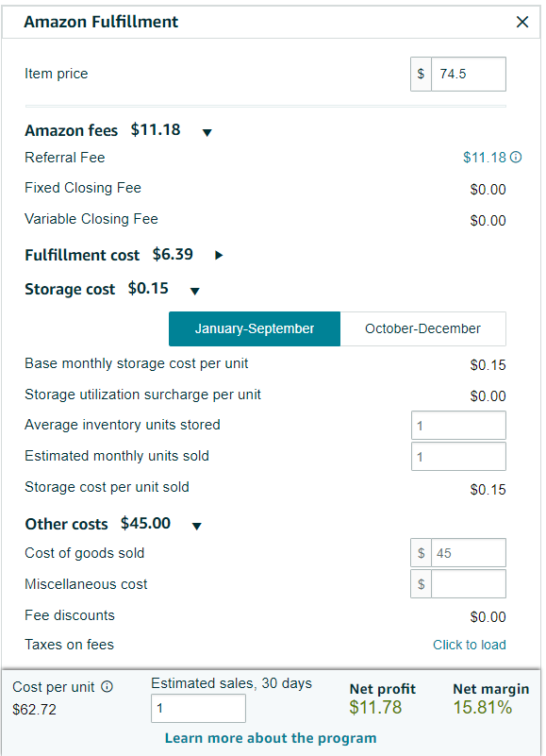This screenshot has height=756, width=546.
Task: Edit the Item price field
Action: click(469, 74)
